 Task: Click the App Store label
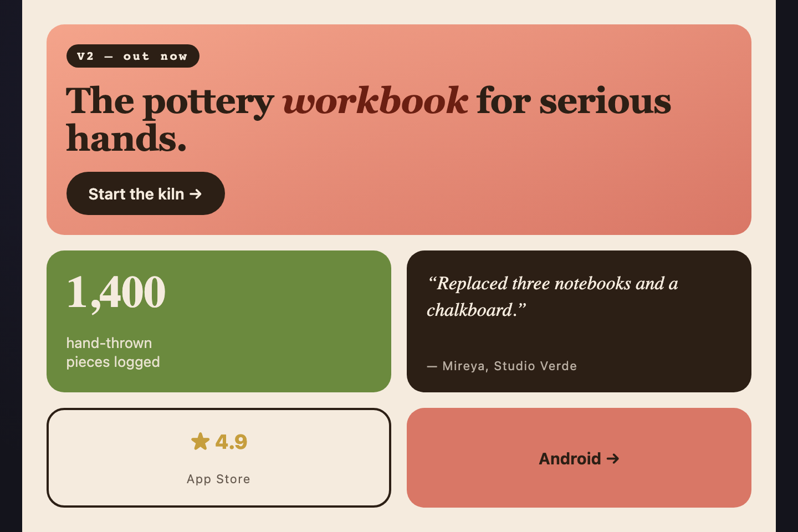(x=218, y=479)
